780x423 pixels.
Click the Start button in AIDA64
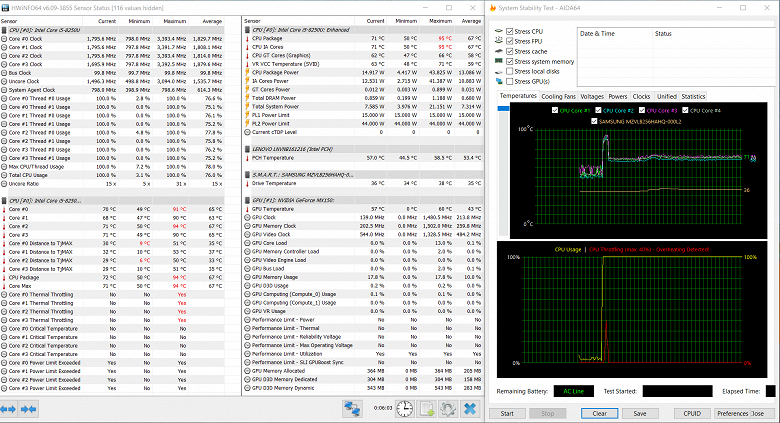coord(507,413)
